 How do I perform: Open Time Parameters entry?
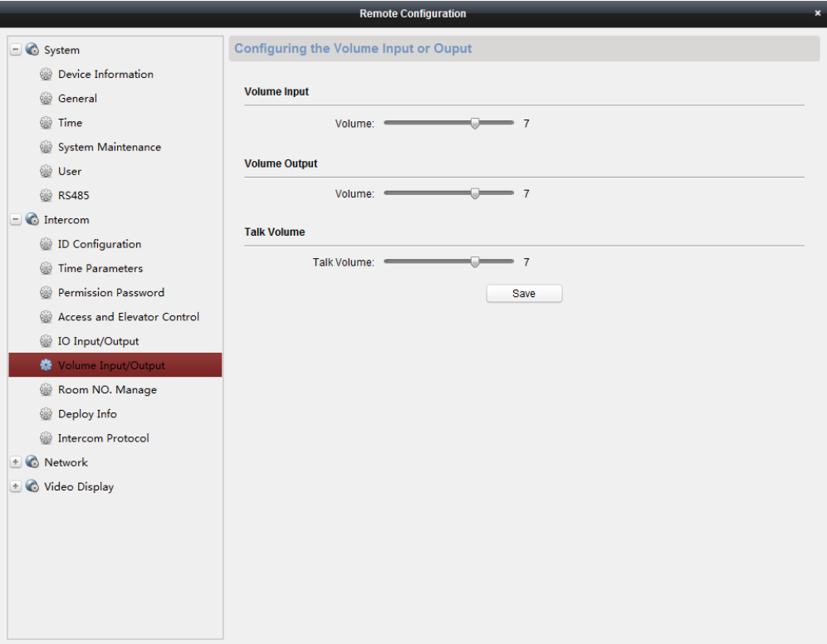point(100,268)
